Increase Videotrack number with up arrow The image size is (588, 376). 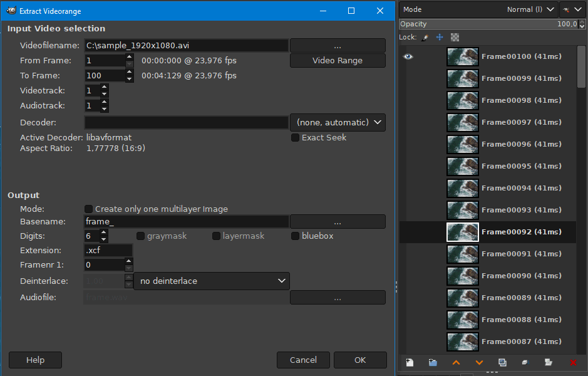pos(104,87)
